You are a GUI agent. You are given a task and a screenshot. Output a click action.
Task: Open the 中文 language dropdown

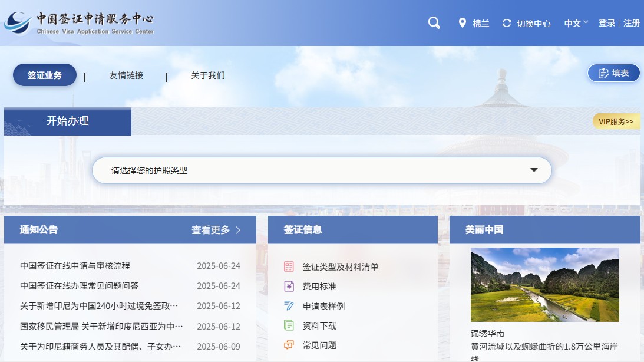click(x=576, y=23)
